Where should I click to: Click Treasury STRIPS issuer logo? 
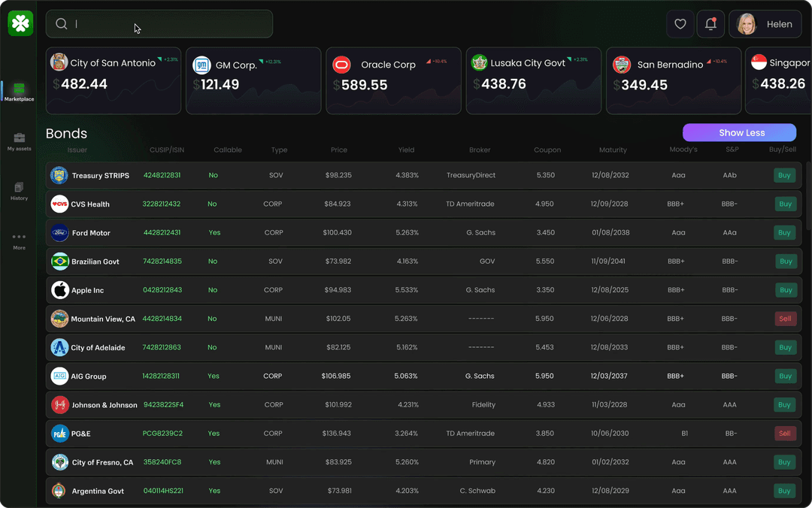59,175
